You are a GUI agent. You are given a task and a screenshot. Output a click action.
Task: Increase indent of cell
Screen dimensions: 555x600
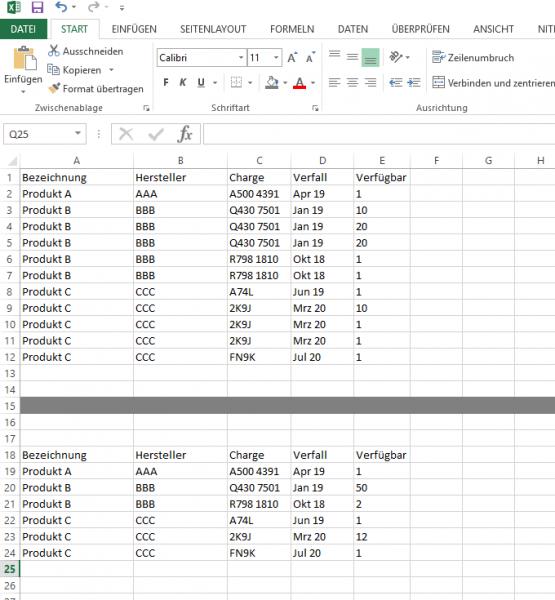click(414, 82)
